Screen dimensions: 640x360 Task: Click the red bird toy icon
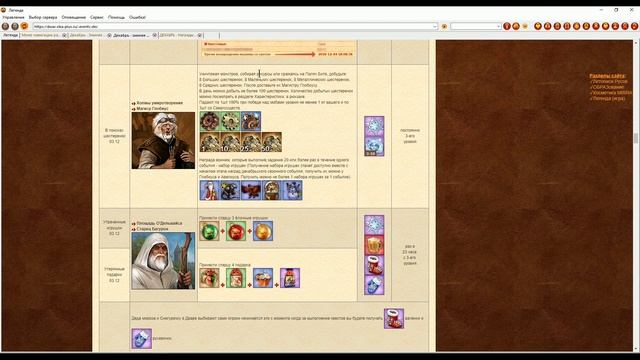point(251,190)
